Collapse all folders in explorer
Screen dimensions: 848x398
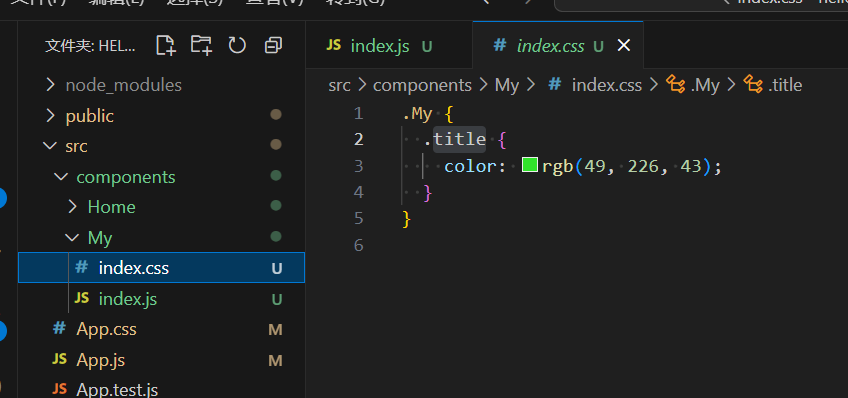tap(273, 45)
